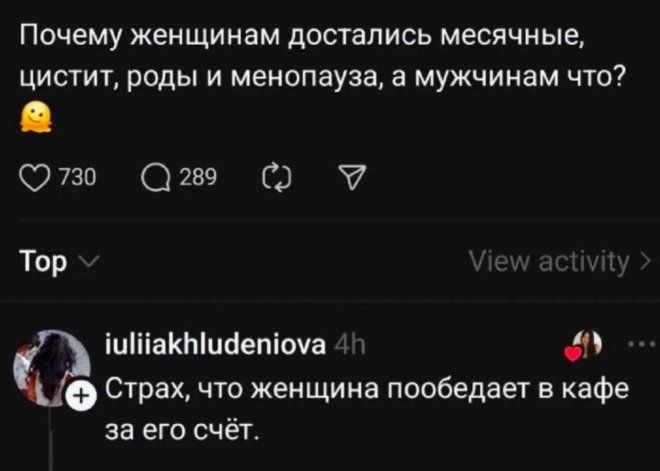The image size is (660, 471).
Task: Click the chevron next to Top
Action: click(x=87, y=264)
